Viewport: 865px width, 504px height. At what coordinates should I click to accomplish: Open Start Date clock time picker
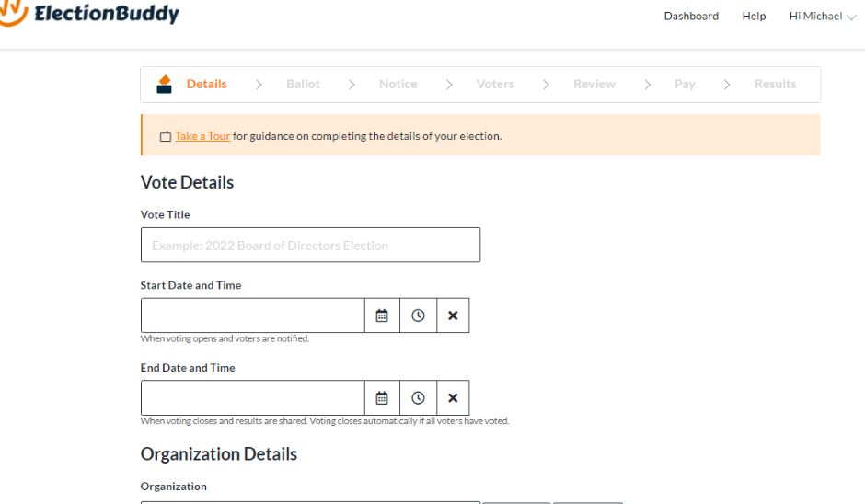click(x=418, y=315)
